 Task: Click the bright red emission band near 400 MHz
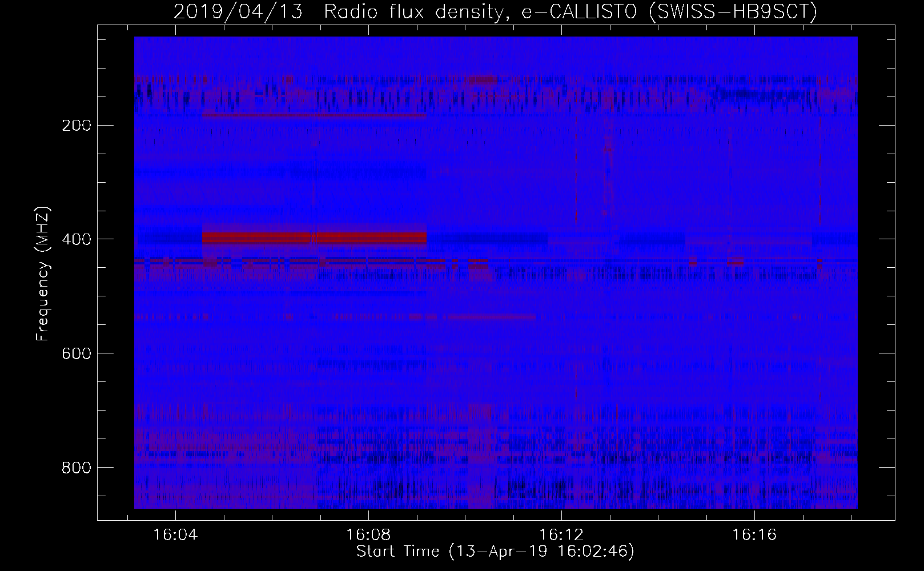[315, 238]
